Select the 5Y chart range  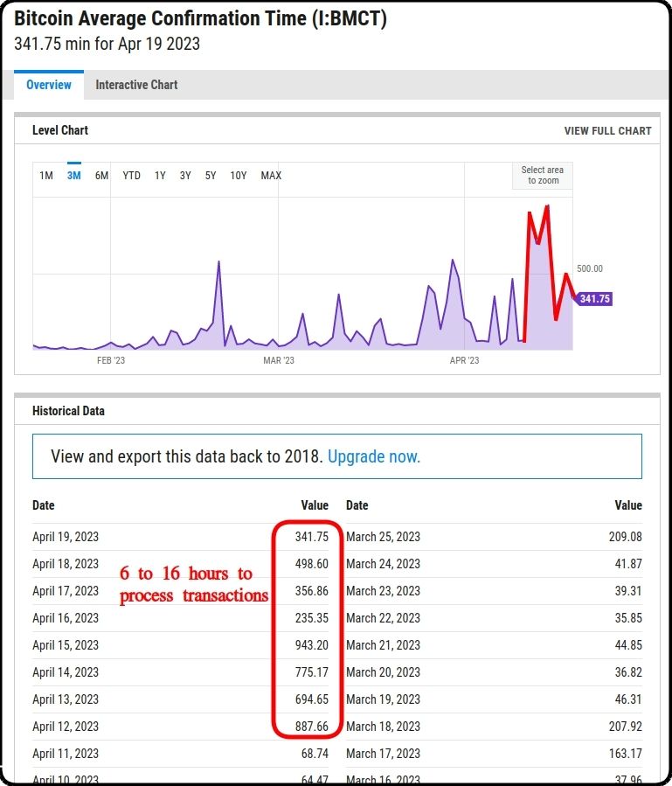[211, 176]
